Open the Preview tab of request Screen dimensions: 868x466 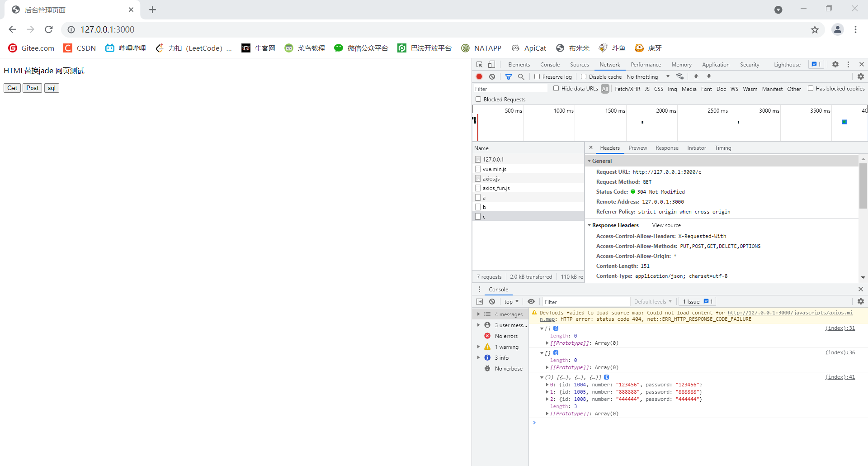(638, 148)
